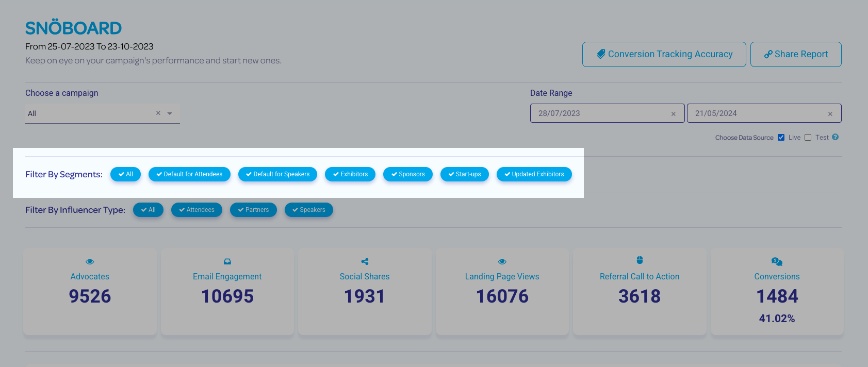This screenshot has height=367, width=868.
Task: Toggle the Sponsors segment filter
Action: 408,174
